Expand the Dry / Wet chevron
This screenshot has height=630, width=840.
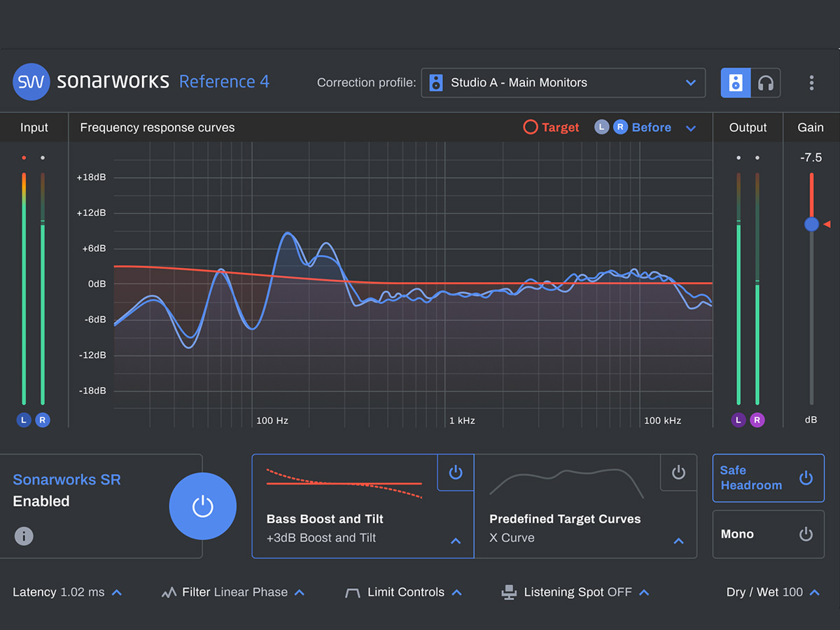point(815,592)
